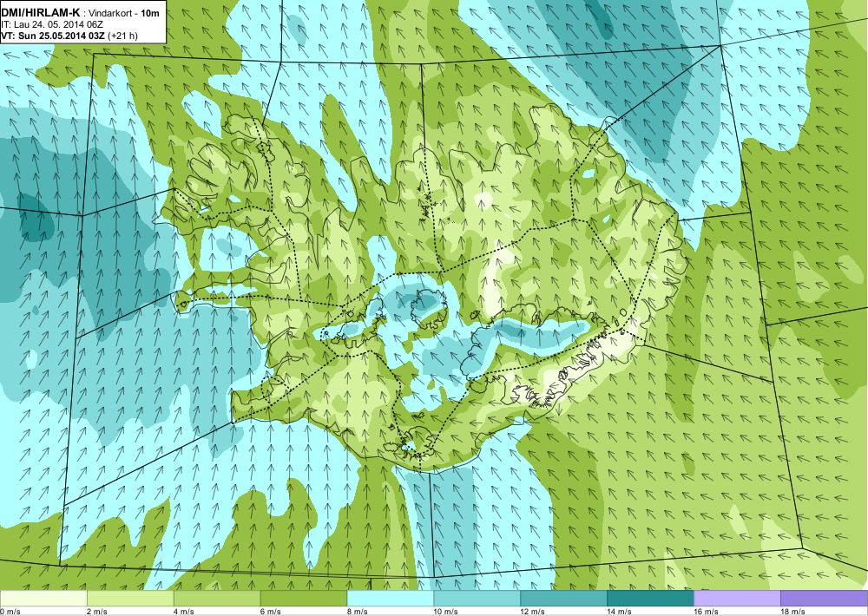Choose the light teal 10–12 m/s legend swatch
The image size is (868, 616).
[x=477, y=599]
